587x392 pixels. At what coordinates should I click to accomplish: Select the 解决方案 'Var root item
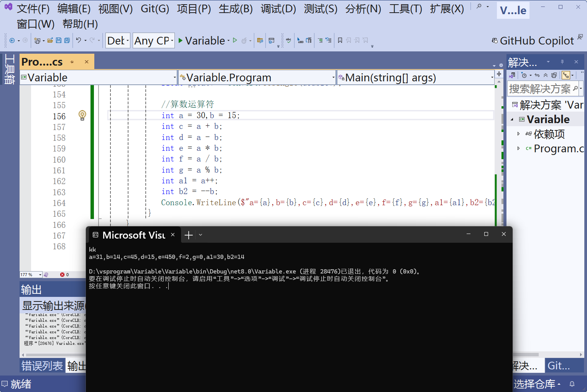tap(548, 105)
